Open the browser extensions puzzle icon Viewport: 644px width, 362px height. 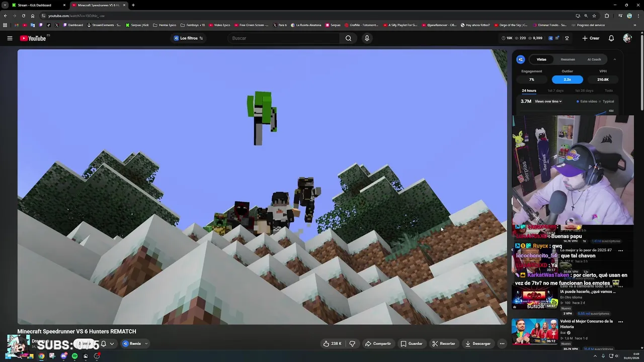pos(607,16)
